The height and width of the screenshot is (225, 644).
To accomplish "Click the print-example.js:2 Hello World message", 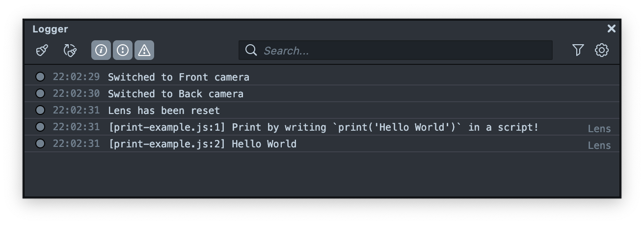I will click(202, 144).
